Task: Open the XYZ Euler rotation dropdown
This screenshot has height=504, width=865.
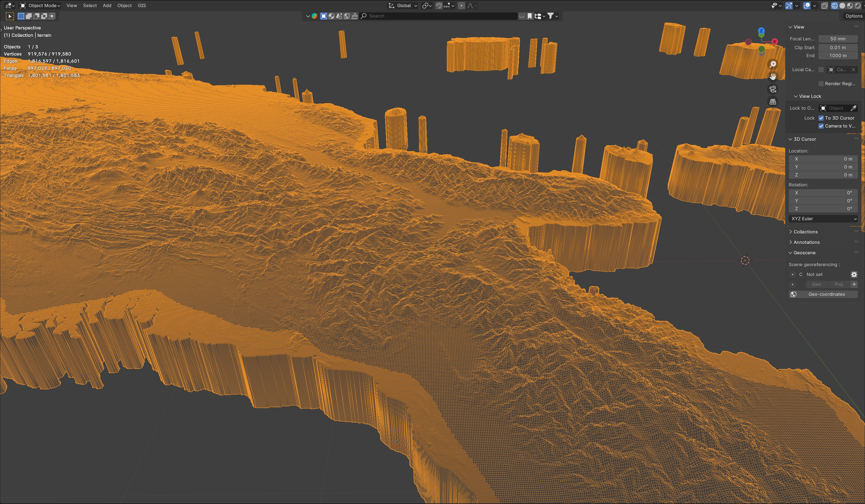Action: 823,219
